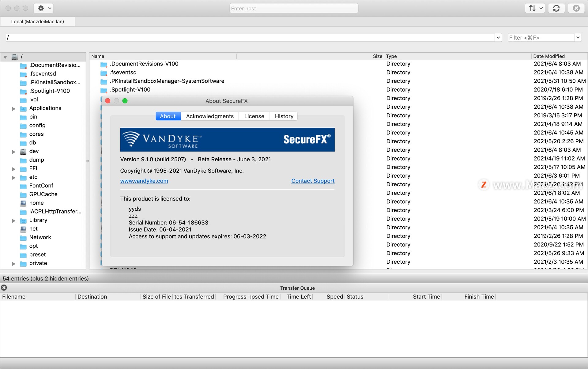The height and width of the screenshot is (369, 588).
Task: Click the Filter input field
Action: point(541,38)
